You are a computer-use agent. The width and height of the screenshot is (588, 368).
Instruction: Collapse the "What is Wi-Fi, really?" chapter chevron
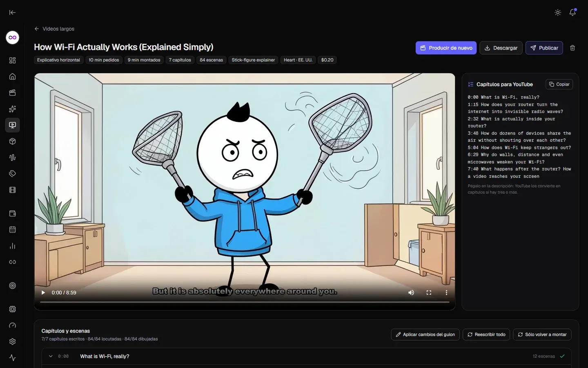[51, 356]
